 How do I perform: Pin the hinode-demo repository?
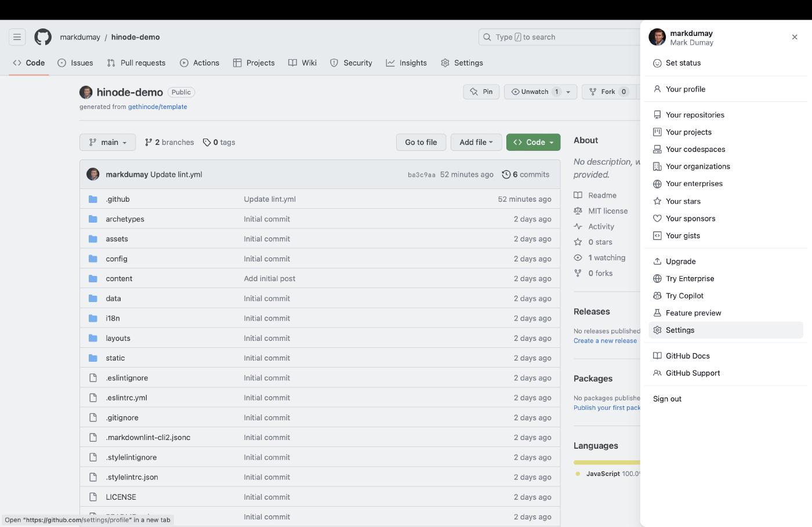coord(481,92)
